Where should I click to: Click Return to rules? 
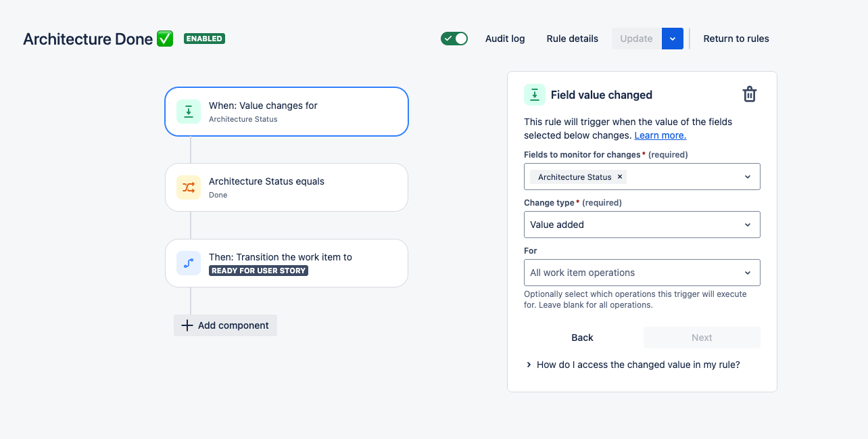click(736, 39)
